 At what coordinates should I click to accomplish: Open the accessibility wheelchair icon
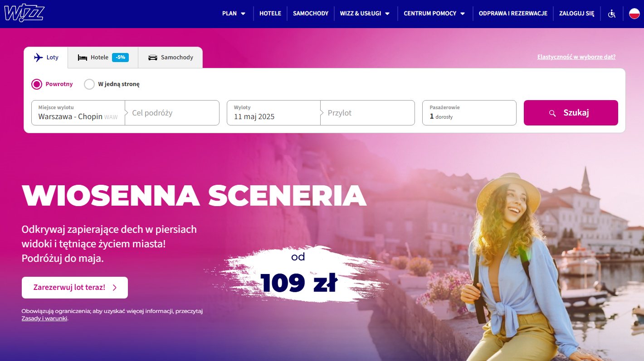tap(612, 14)
